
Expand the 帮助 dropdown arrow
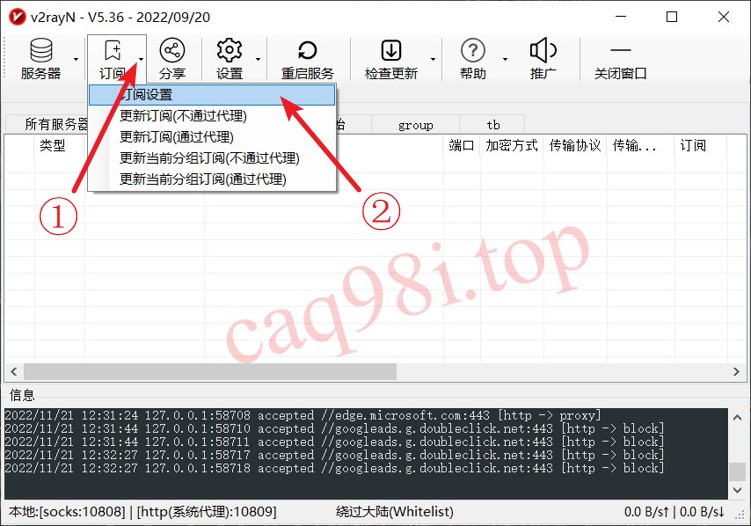pos(505,59)
